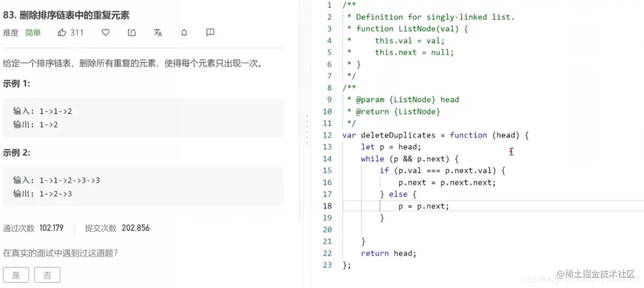The image size is (644, 288).
Task: Click the 示例 2: heading
Action: point(17,153)
